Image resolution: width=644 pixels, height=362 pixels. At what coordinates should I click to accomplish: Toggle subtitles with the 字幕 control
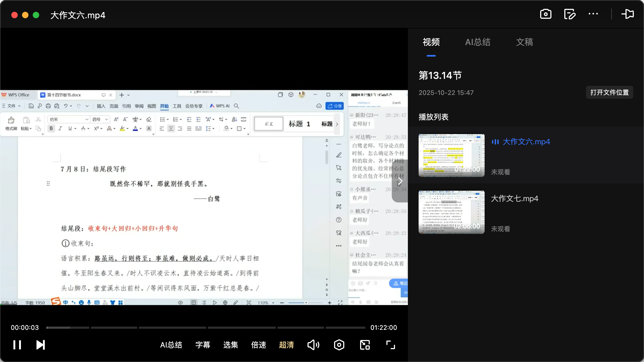pyautogui.click(x=203, y=345)
